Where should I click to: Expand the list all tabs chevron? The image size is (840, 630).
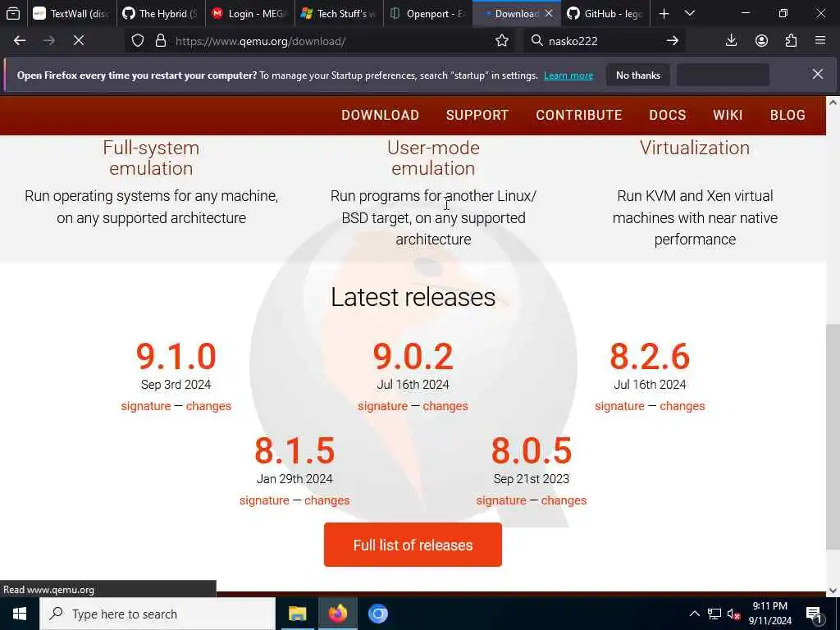[690, 13]
